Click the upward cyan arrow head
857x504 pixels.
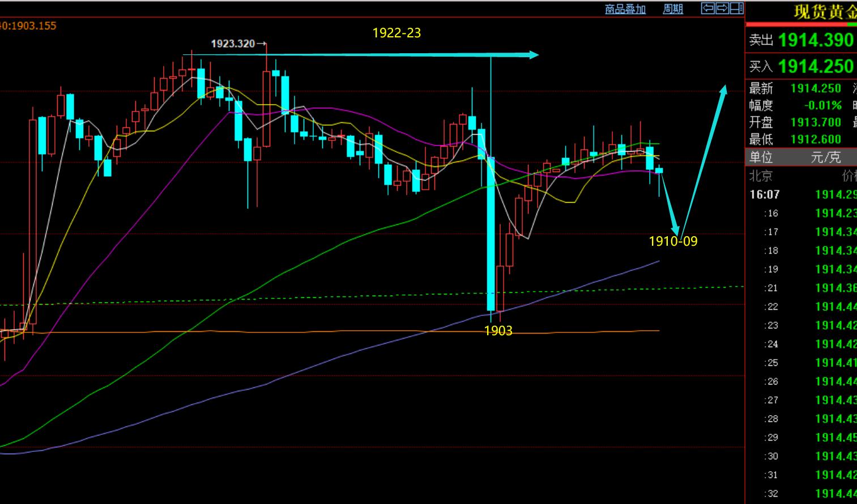[724, 89]
